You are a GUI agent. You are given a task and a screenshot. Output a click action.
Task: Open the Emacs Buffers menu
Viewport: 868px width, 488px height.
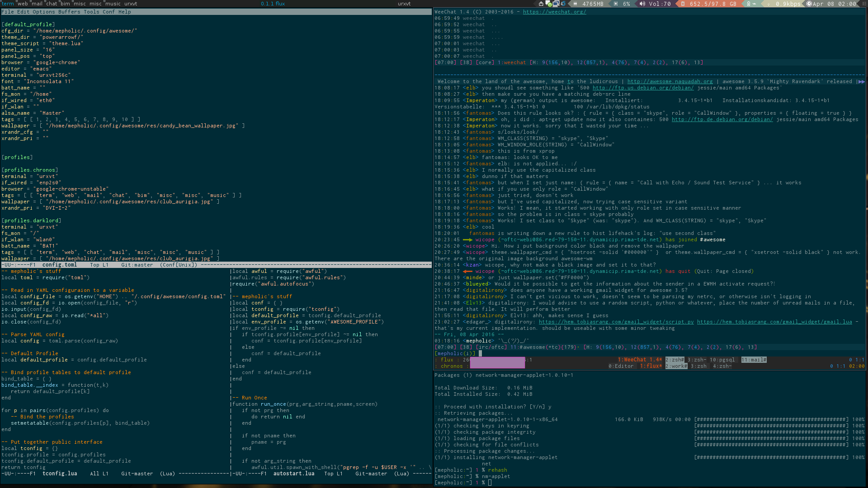(69, 12)
